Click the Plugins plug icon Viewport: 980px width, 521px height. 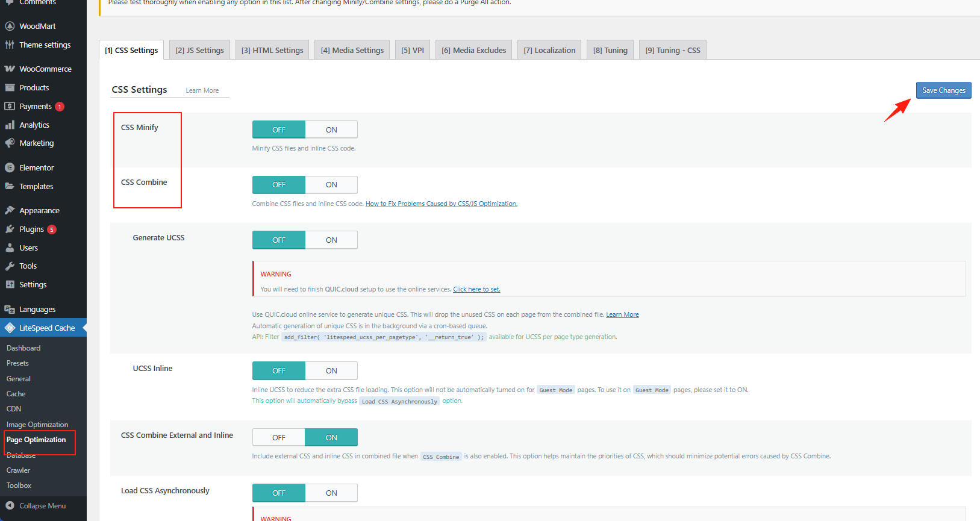click(x=10, y=229)
